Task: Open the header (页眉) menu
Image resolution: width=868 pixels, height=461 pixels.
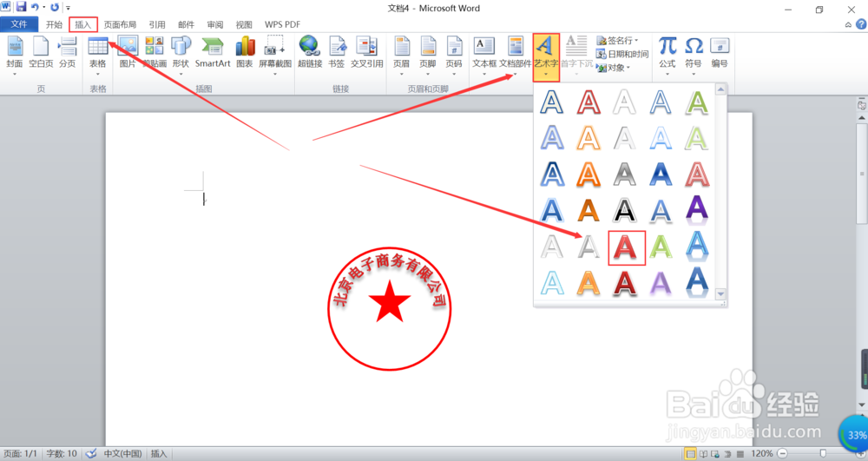Action: (x=401, y=56)
